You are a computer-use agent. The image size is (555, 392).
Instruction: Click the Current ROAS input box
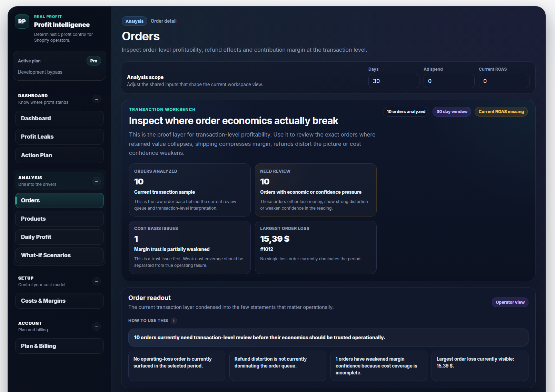click(x=504, y=81)
